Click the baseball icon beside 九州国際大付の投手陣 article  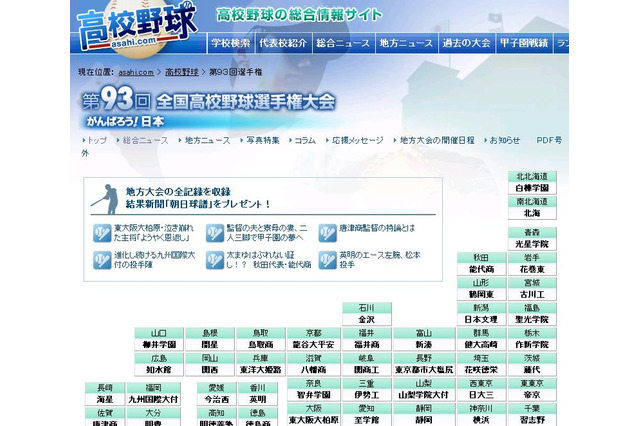tap(102, 260)
